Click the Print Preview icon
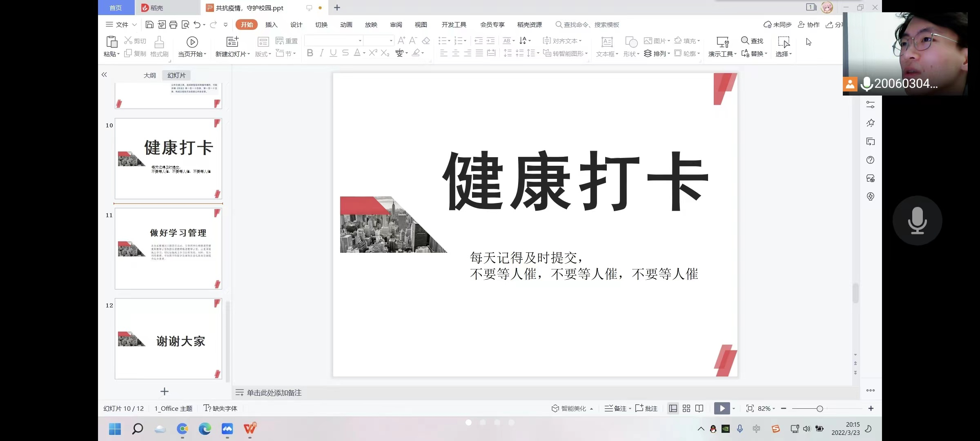Screen dimensions: 980x441 185,24
